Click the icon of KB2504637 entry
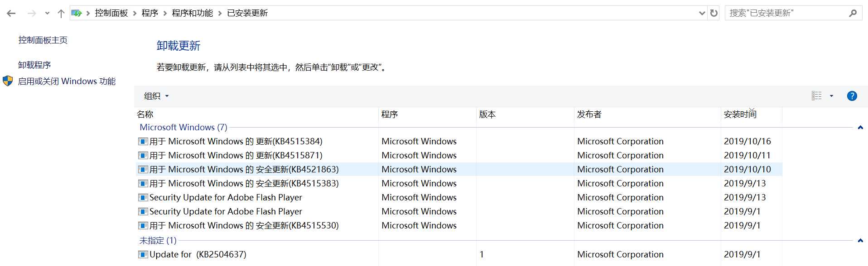This screenshot has width=868, height=266. click(143, 255)
